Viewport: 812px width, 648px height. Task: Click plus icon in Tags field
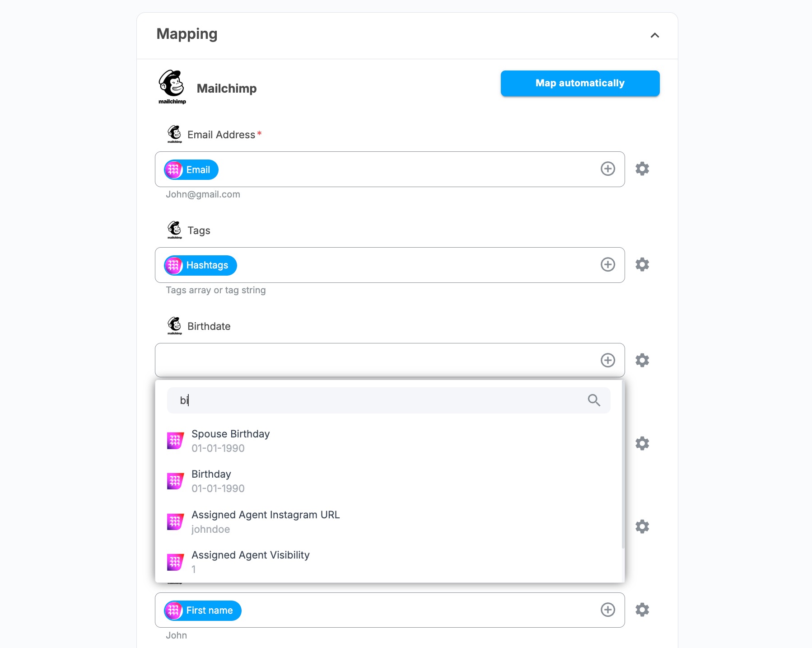pyautogui.click(x=607, y=265)
